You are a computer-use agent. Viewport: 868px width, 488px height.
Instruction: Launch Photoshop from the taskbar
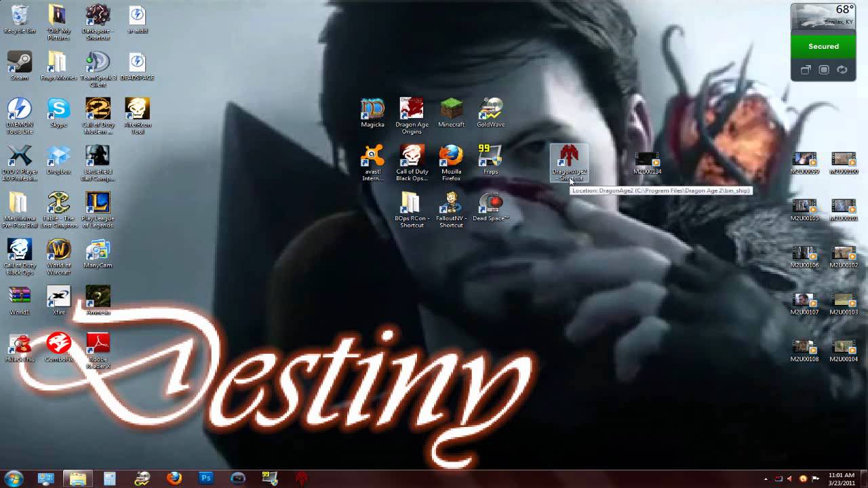click(205, 478)
